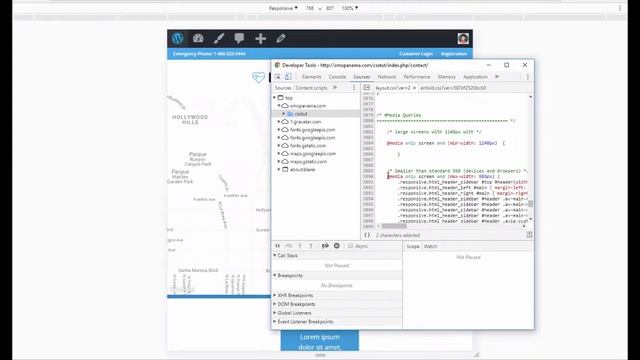Open the Performance panel tab
The width and height of the screenshot is (640, 360).
pyautogui.click(x=417, y=77)
